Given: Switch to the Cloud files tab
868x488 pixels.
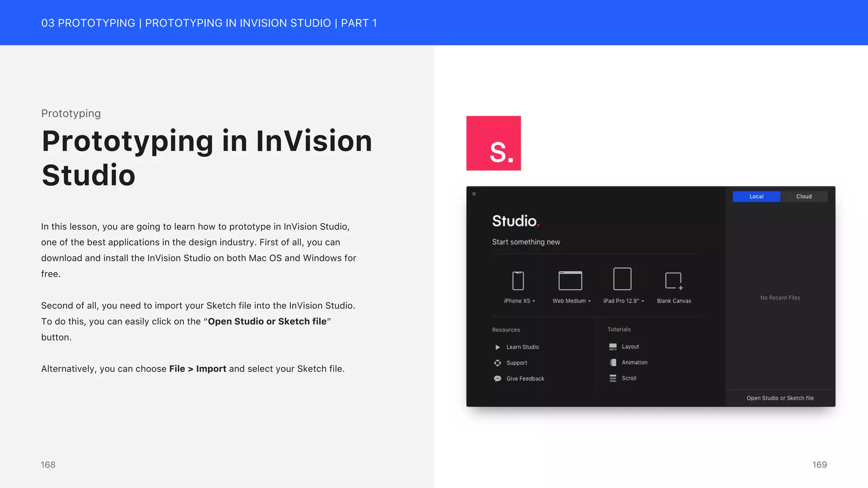Looking at the screenshot, I should point(804,196).
